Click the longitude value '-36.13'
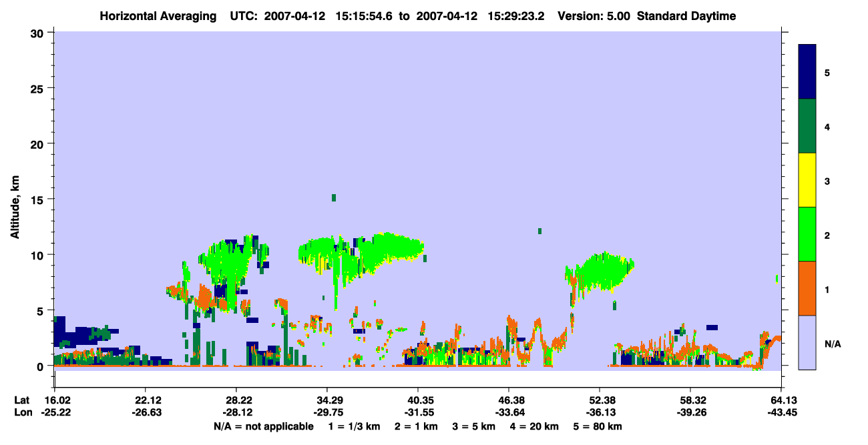The height and width of the screenshot is (445, 868). [600, 413]
